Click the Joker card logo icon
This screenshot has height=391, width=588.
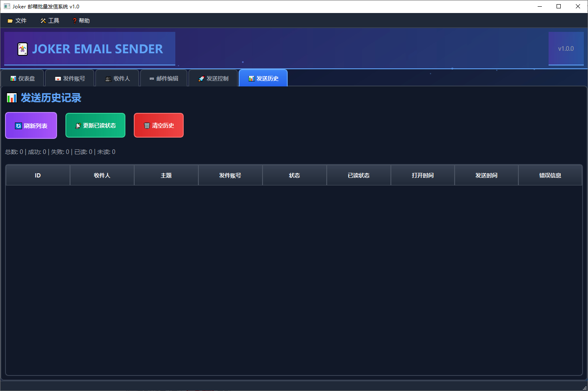point(23,49)
